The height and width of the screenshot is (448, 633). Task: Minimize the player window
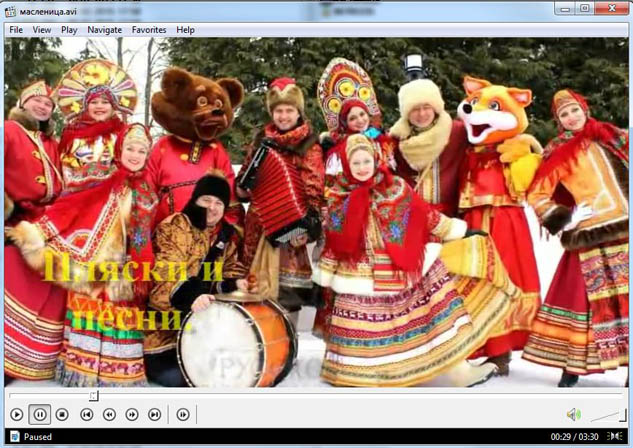coord(564,8)
